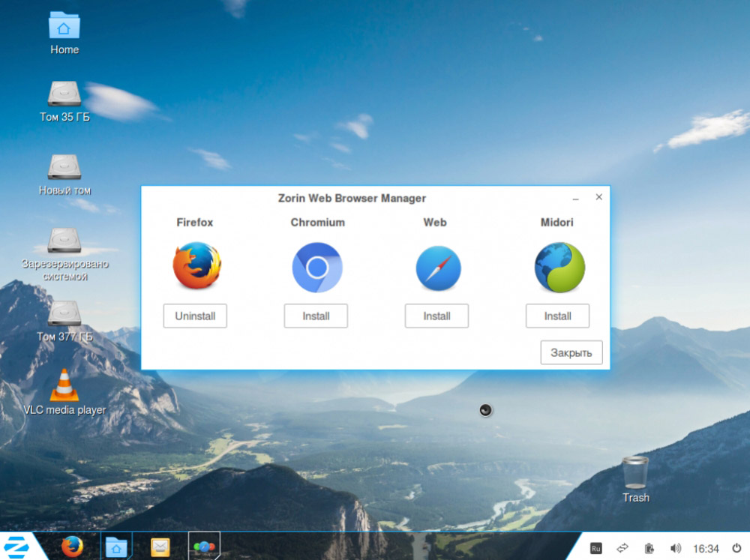Open the volume control in the tray

[676, 548]
